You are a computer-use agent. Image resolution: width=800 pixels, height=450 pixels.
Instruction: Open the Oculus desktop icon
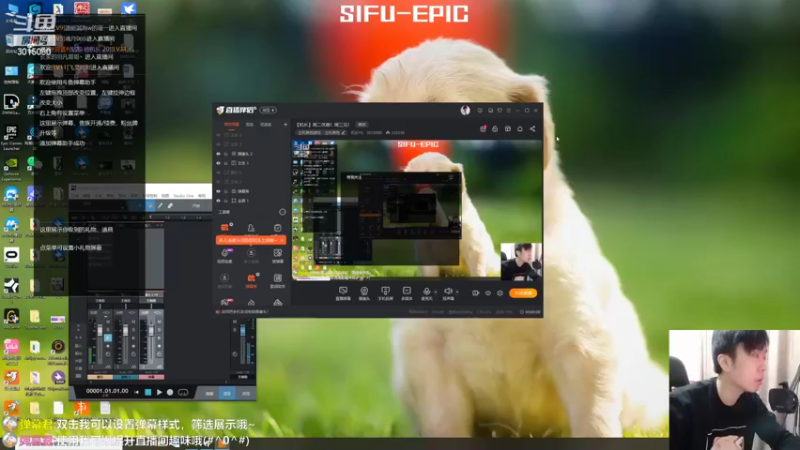click(11, 257)
